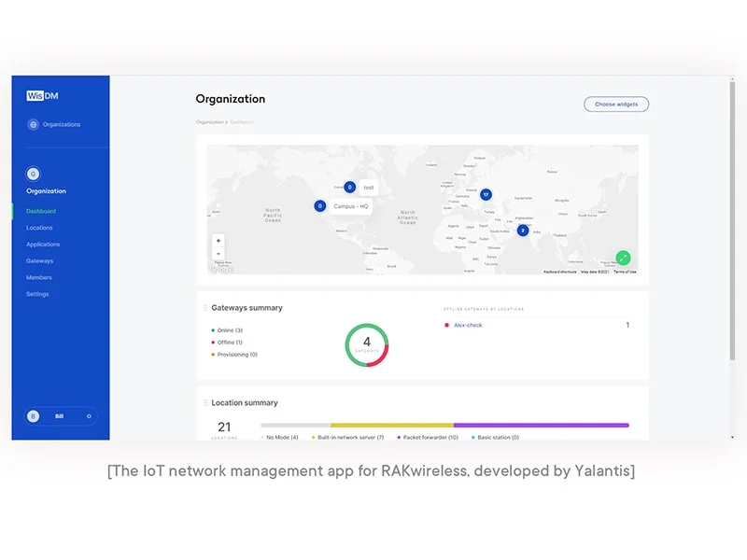Switch to the Gateways section in sidebar

click(40, 260)
